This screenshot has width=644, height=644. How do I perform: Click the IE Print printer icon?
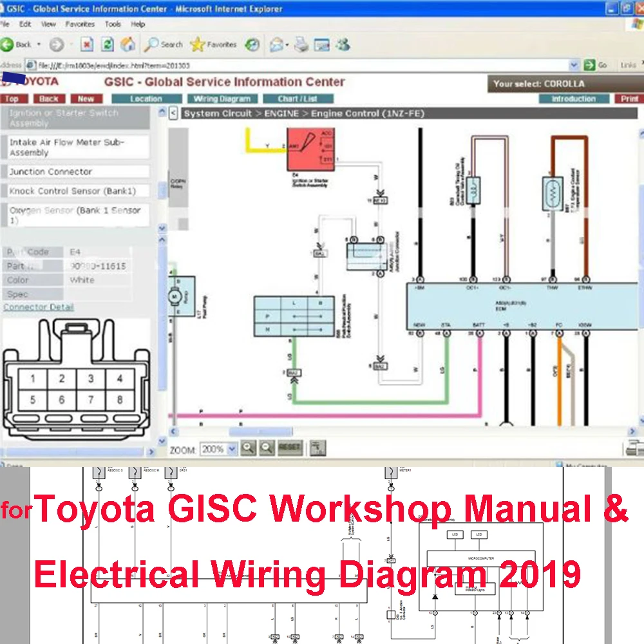pos(301,44)
